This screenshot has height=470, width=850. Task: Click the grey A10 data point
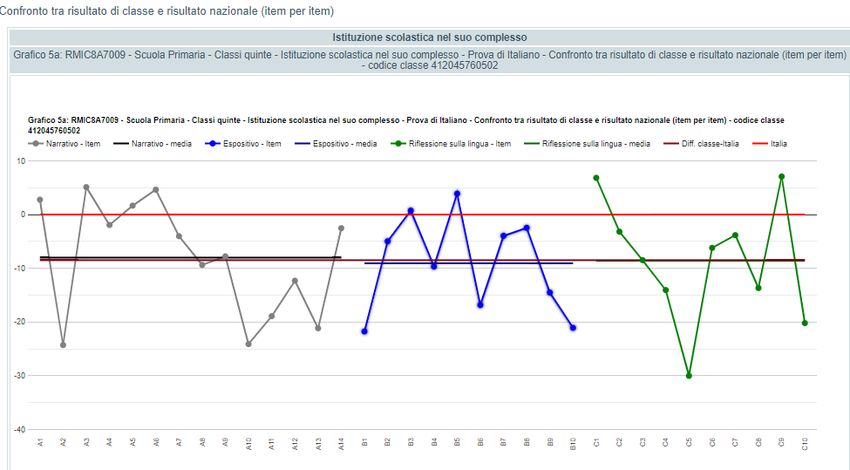(248, 344)
